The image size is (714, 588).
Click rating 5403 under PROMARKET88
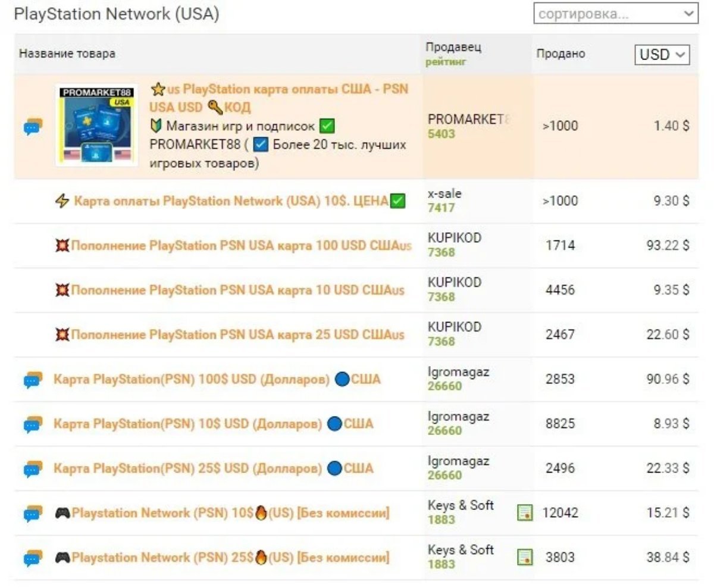[441, 134]
